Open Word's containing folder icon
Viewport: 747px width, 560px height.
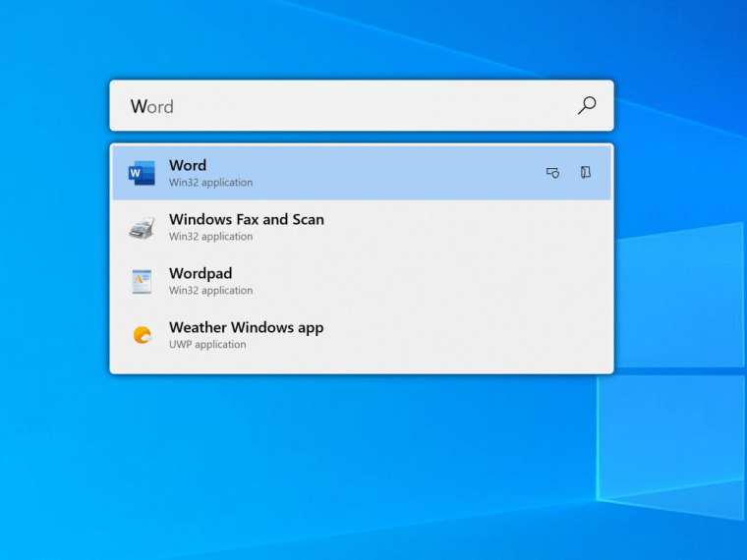tap(586, 172)
